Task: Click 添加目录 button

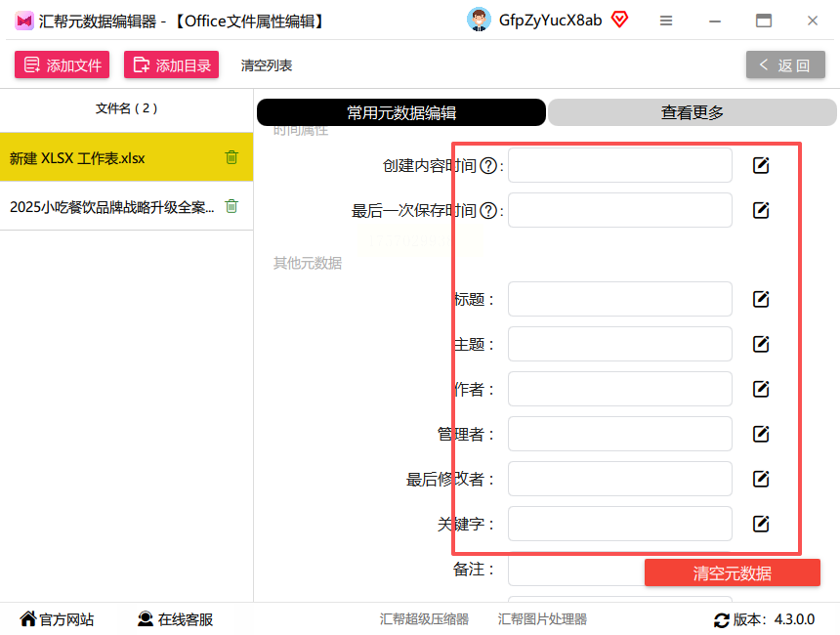Action: point(172,64)
